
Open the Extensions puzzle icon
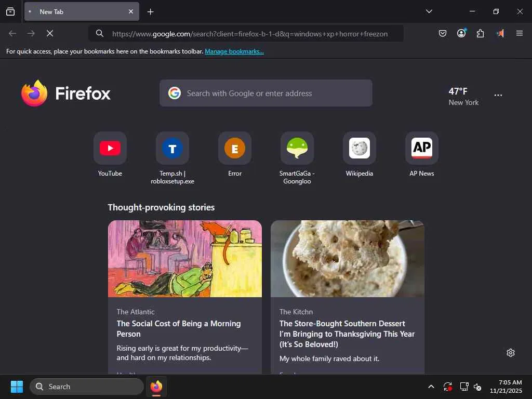tap(480, 33)
